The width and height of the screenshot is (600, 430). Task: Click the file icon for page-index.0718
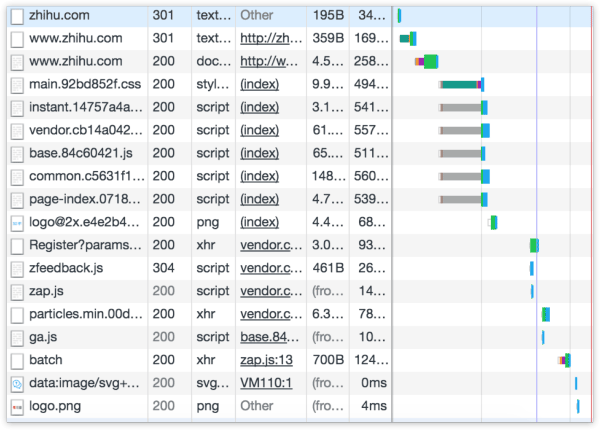tap(17, 200)
